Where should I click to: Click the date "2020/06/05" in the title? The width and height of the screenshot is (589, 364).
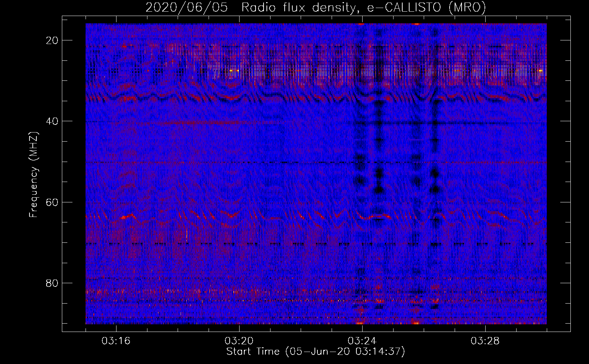point(187,7)
